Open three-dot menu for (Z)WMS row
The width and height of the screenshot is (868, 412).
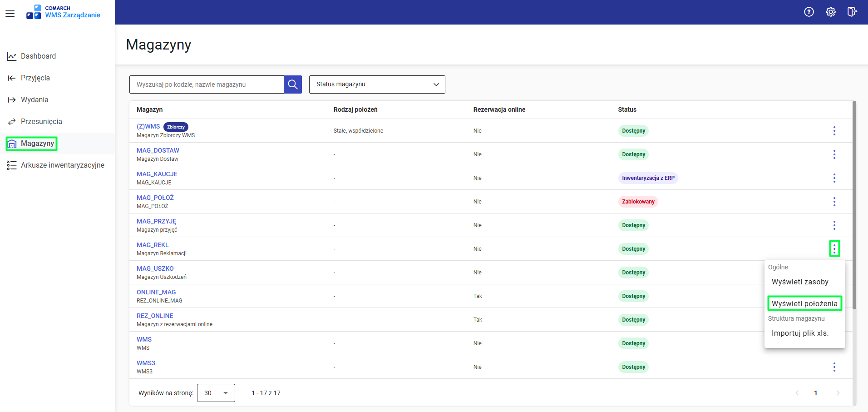point(834,131)
